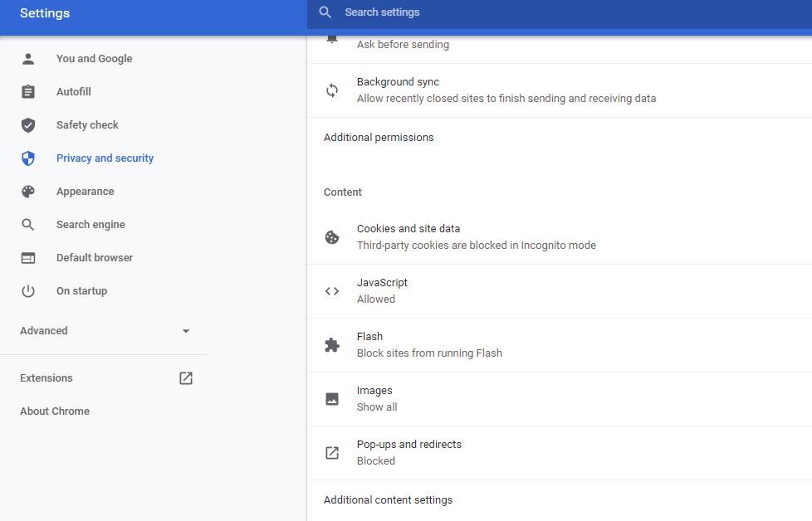This screenshot has height=521, width=812.
Task: Click the 'Ask before sending' text
Action: click(x=403, y=45)
